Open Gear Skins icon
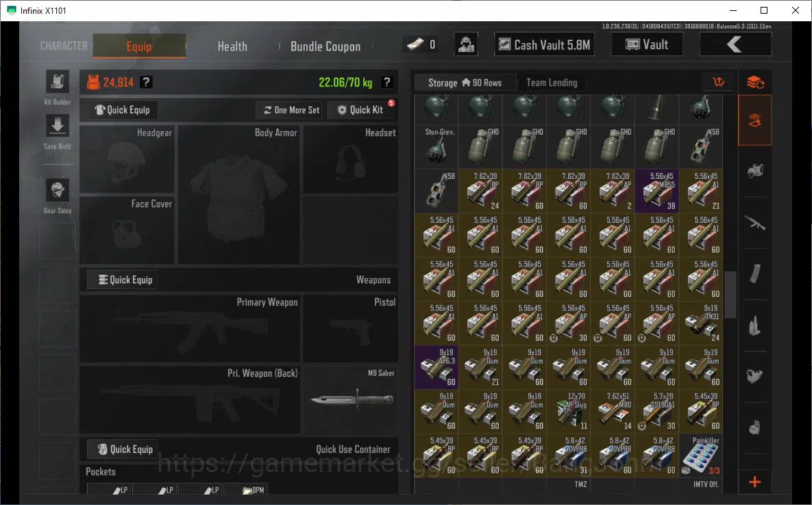 click(58, 190)
